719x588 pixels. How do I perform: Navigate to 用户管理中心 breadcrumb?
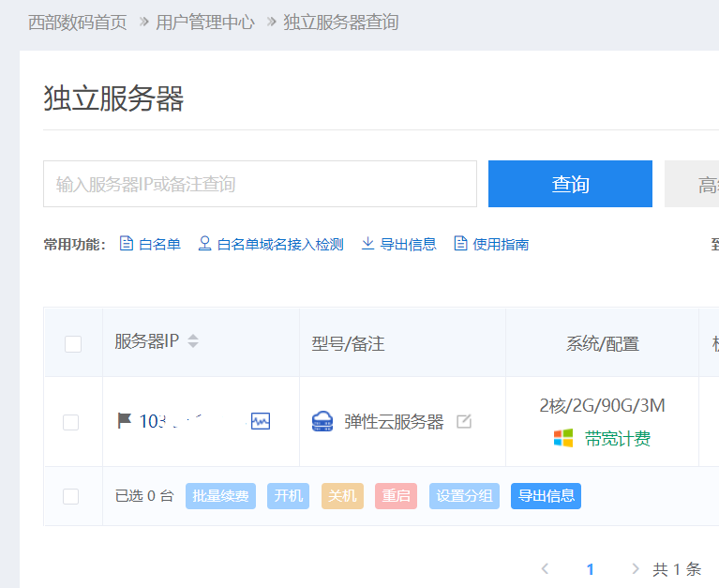(x=205, y=22)
